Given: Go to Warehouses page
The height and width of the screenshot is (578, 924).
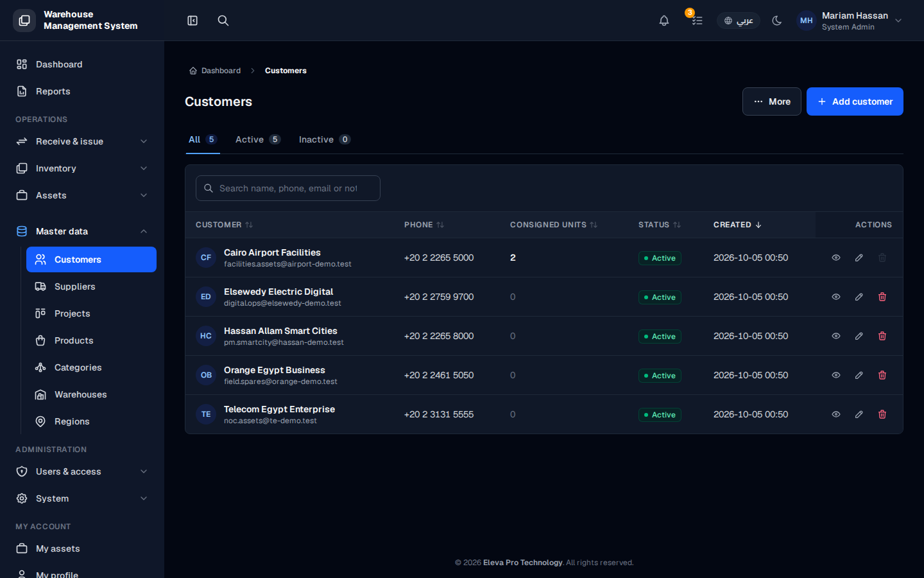Looking at the screenshot, I should [x=91, y=394].
